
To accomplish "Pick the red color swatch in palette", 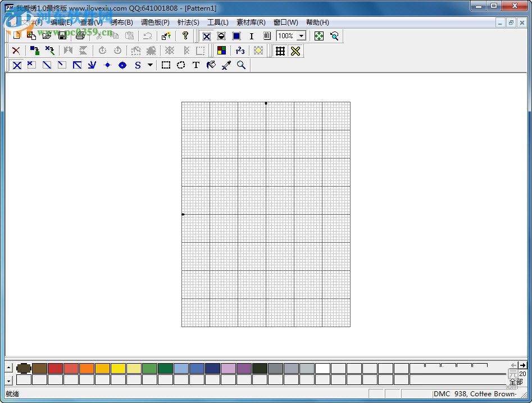I will click(x=55, y=368).
